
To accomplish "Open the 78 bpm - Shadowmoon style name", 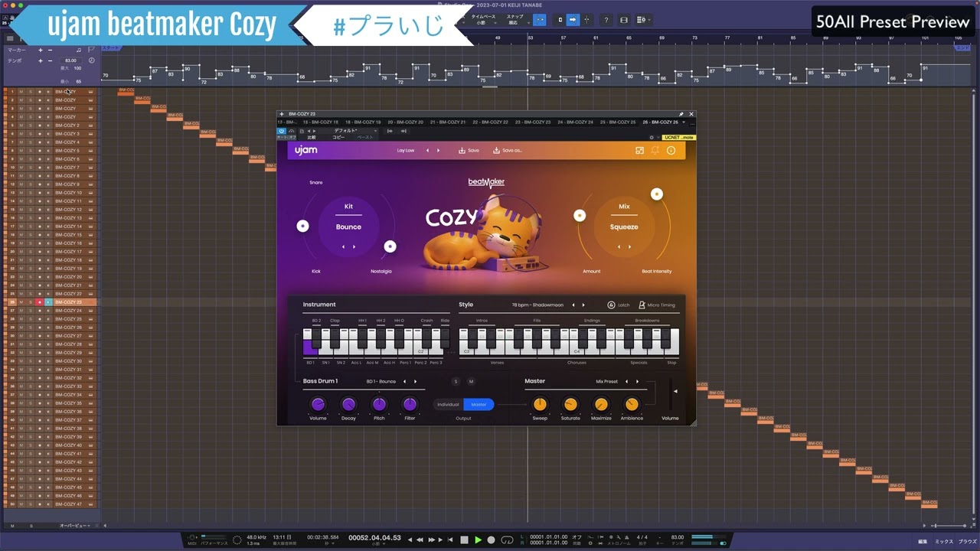I will [537, 305].
